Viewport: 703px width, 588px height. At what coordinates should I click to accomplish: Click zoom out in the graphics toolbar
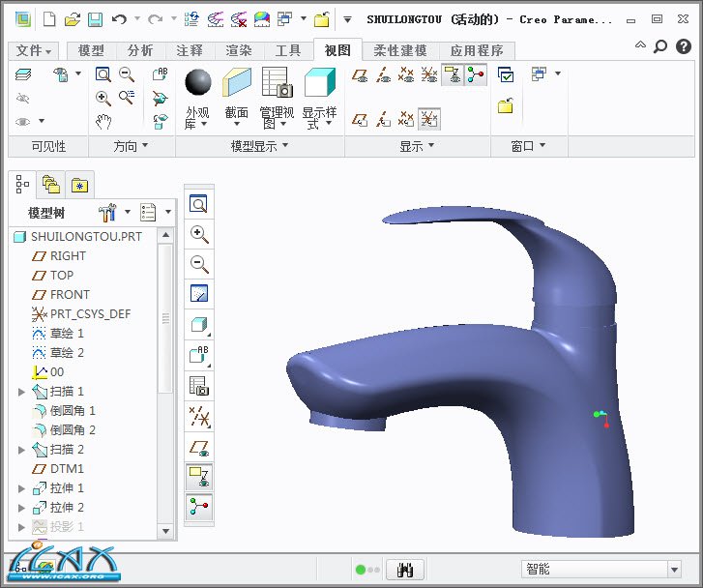(x=199, y=264)
